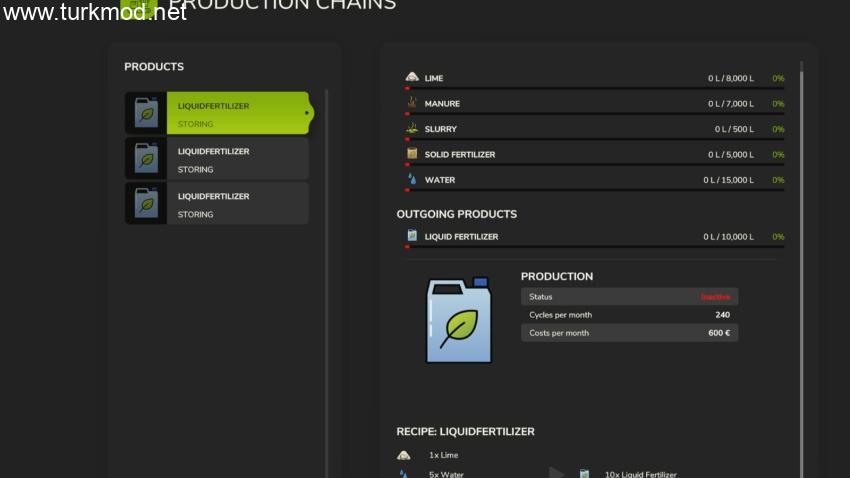The image size is (850, 478).
Task: Click the Costs per month value 600 €
Action: tap(719, 333)
